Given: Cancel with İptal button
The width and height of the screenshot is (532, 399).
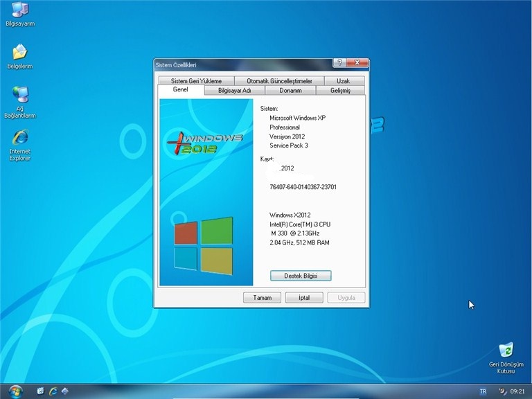Looking at the screenshot, I should click(x=304, y=298).
